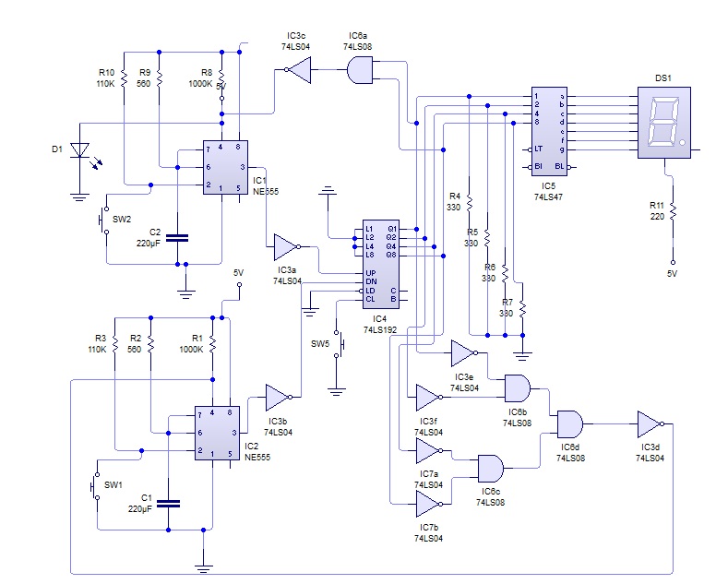Click the "R4 330" resistor label

454,202
